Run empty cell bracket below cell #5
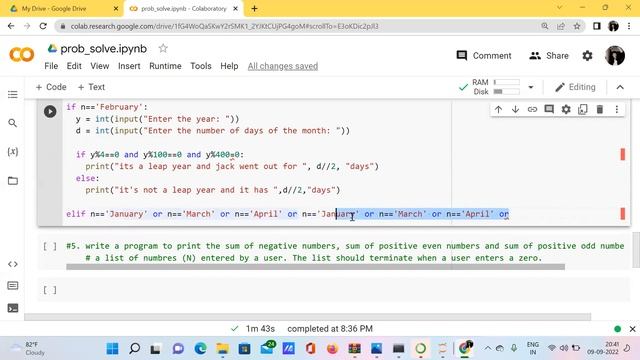The width and height of the screenshot is (640, 360). 50,290
